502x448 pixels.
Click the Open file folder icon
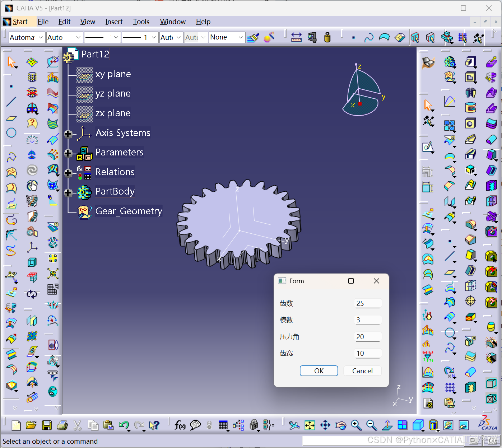pyautogui.click(x=31, y=425)
